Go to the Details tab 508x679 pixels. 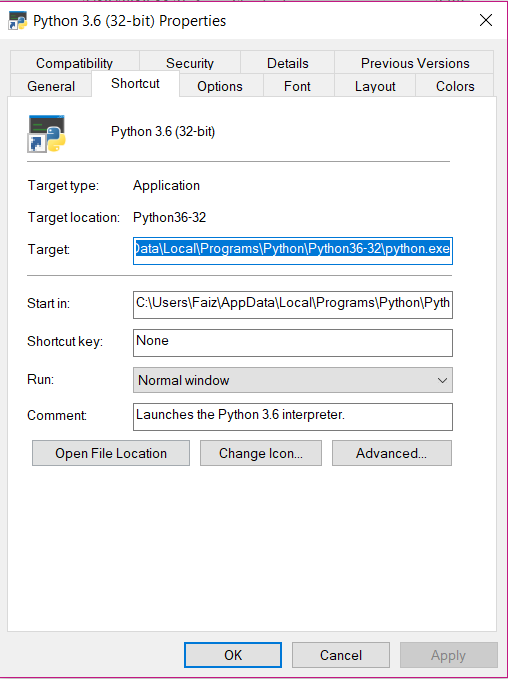(288, 63)
